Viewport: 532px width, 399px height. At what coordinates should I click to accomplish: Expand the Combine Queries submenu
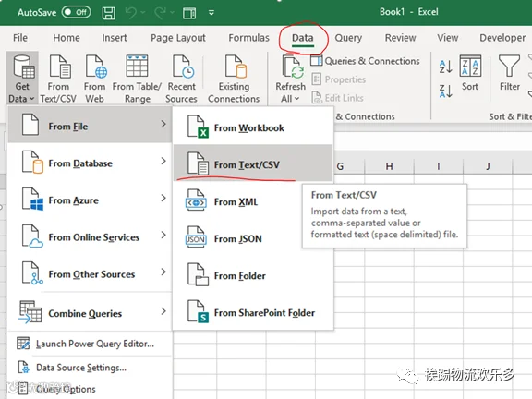(90, 312)
